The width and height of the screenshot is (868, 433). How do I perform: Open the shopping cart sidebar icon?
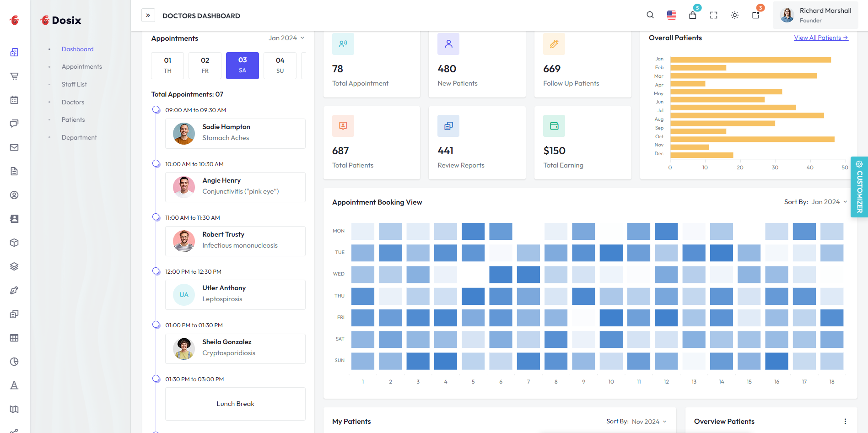click(x=14, y=76)
